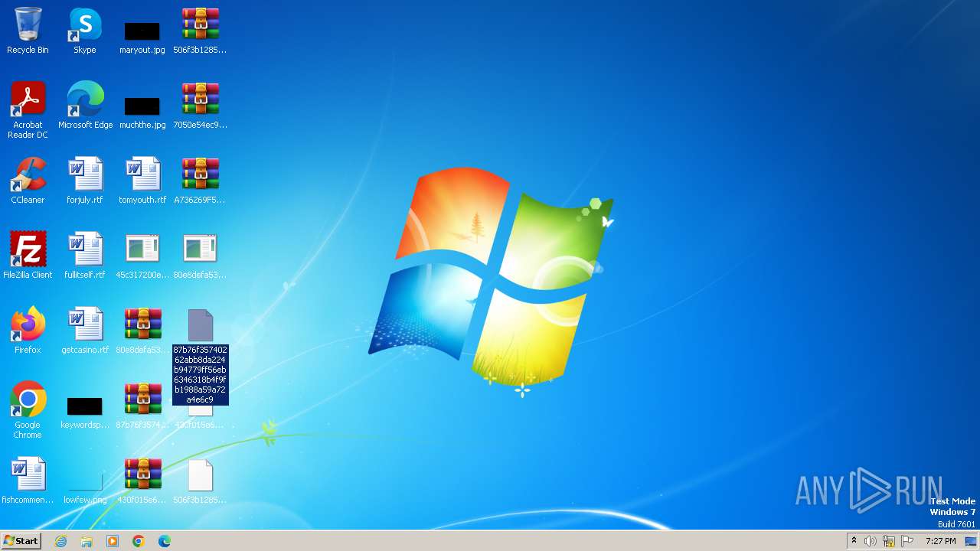Image resolution: width=980 pixels, height=551 pixels.
Task: Click the full 87b76f357402... filename label
Action: click(x=200, y=375)
